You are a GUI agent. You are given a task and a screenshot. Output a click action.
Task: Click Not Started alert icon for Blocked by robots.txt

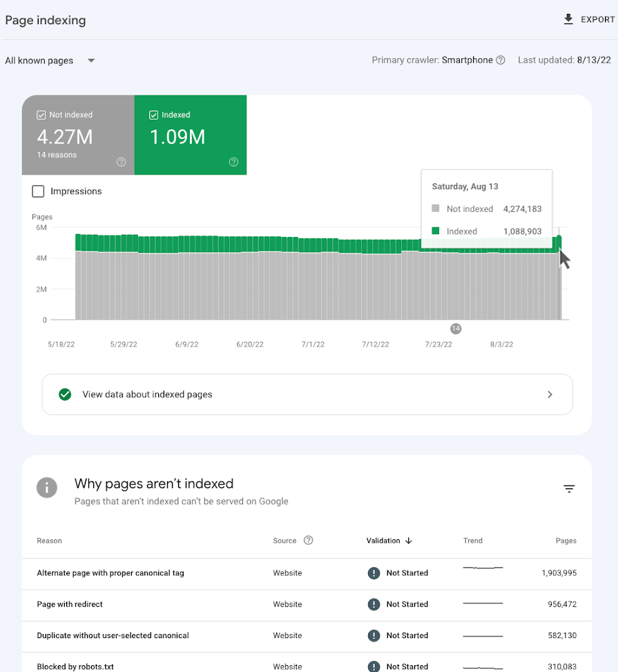[374, 666]
